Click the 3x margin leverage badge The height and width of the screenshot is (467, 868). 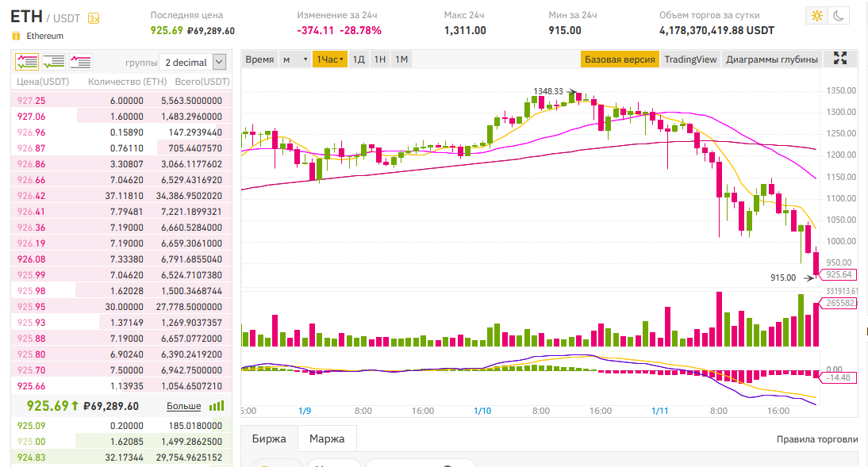click(x=94, y=18)
